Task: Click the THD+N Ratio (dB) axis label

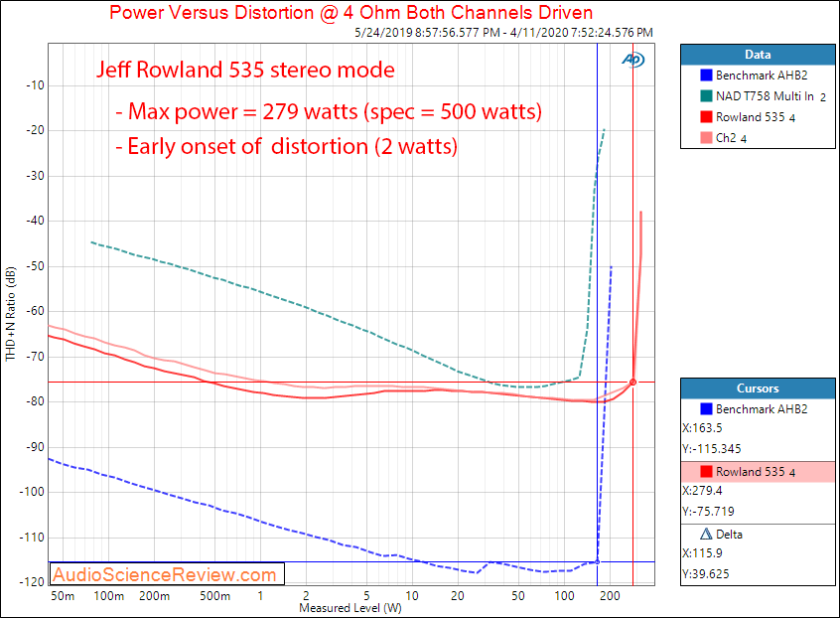Action: click(10, 314)
